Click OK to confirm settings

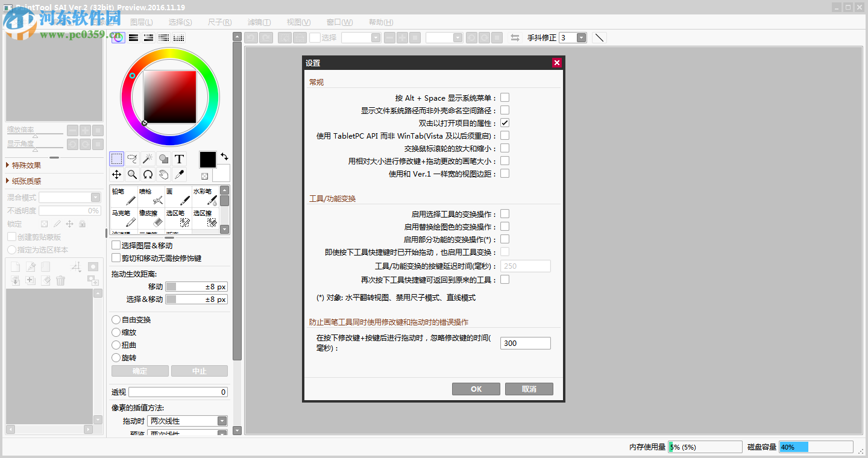pyautogui.click(x=476, y=389)
